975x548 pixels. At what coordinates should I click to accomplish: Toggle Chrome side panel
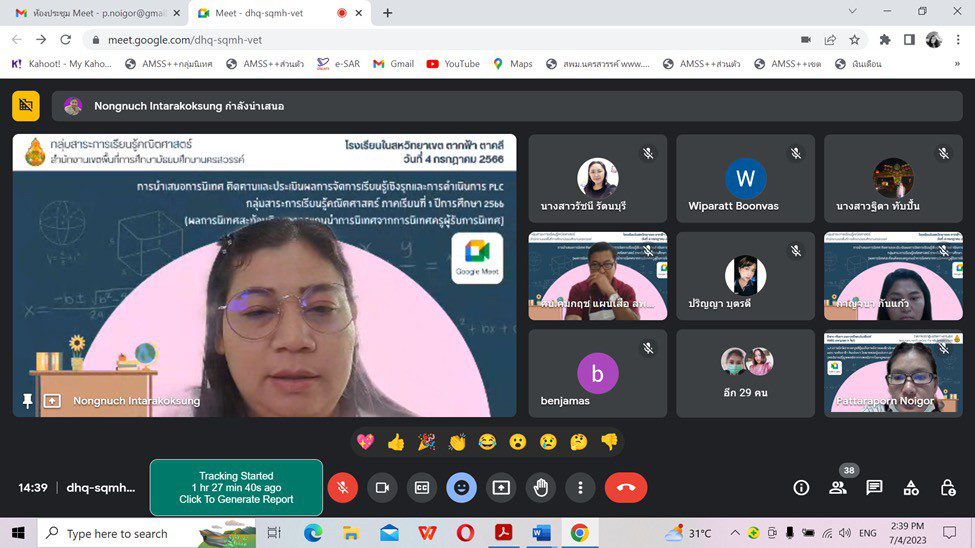(x=909, y=40)
